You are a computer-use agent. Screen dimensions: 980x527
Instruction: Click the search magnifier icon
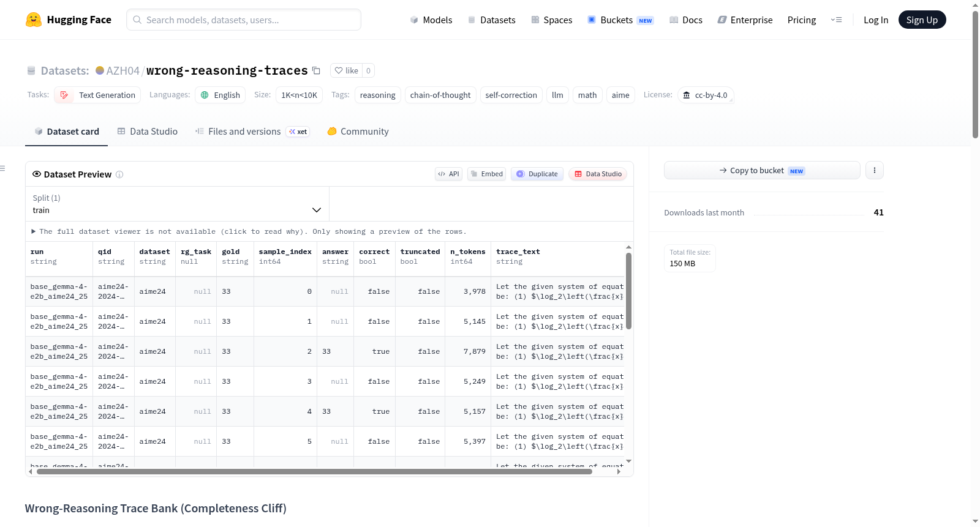pos(138,20)
